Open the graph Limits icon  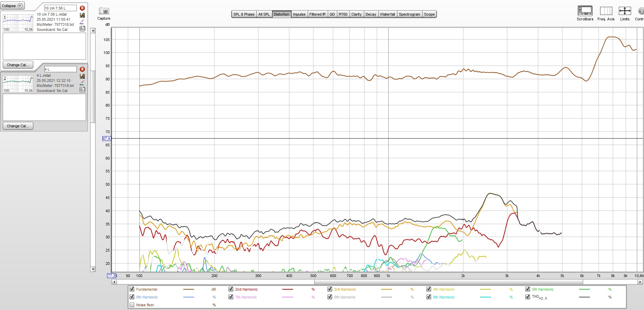click(x=625, y=11)
